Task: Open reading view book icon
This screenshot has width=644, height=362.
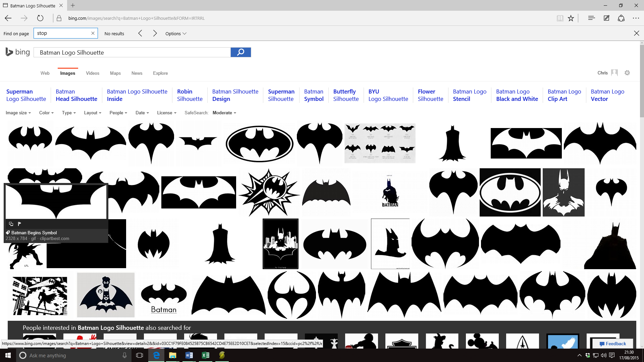Action: [x=560, y=18]
